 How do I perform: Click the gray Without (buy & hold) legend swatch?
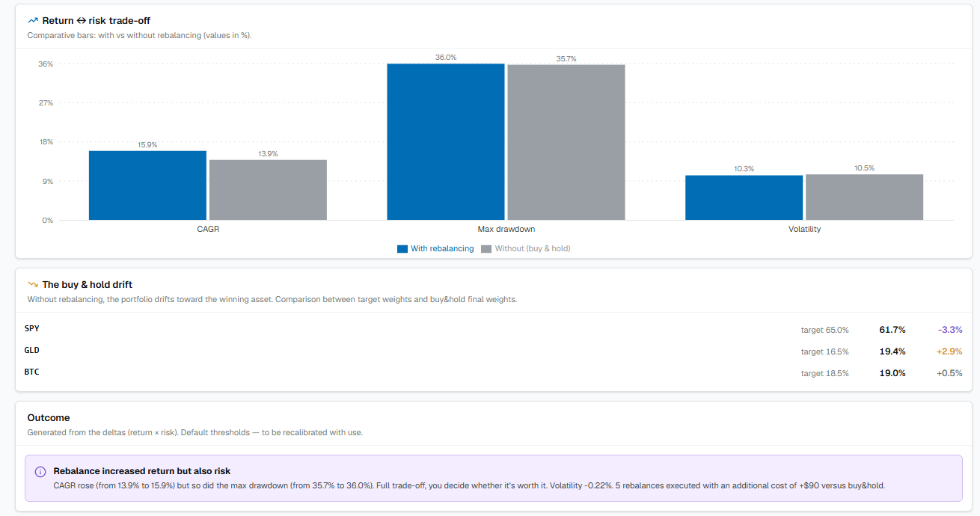486,249
